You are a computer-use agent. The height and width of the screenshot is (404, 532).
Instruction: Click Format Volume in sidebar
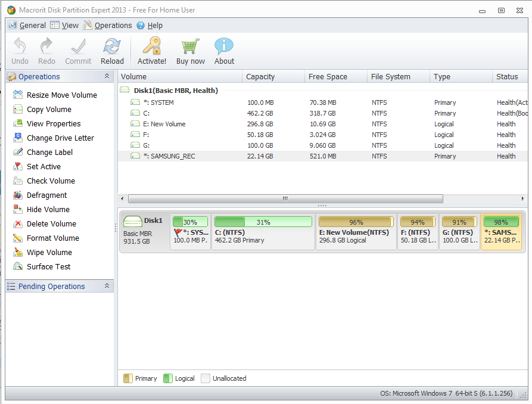pos(52,238)
